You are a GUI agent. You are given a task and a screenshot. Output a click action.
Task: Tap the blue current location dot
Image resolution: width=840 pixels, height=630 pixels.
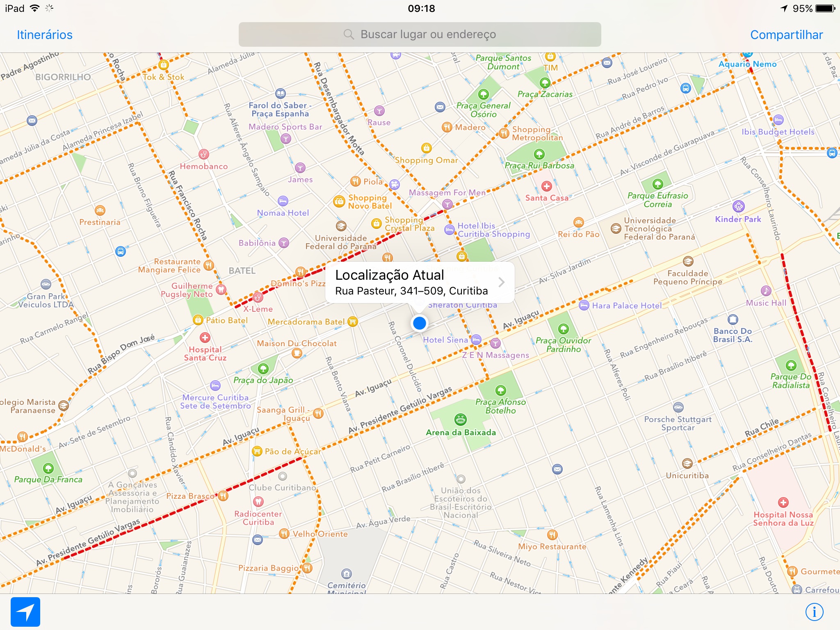pos(419,323)
